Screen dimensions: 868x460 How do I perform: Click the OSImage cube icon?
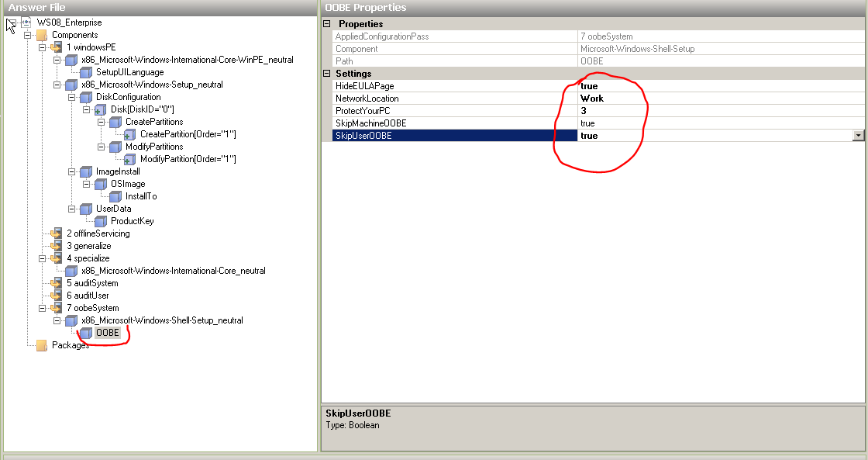(x=100, y=184)
